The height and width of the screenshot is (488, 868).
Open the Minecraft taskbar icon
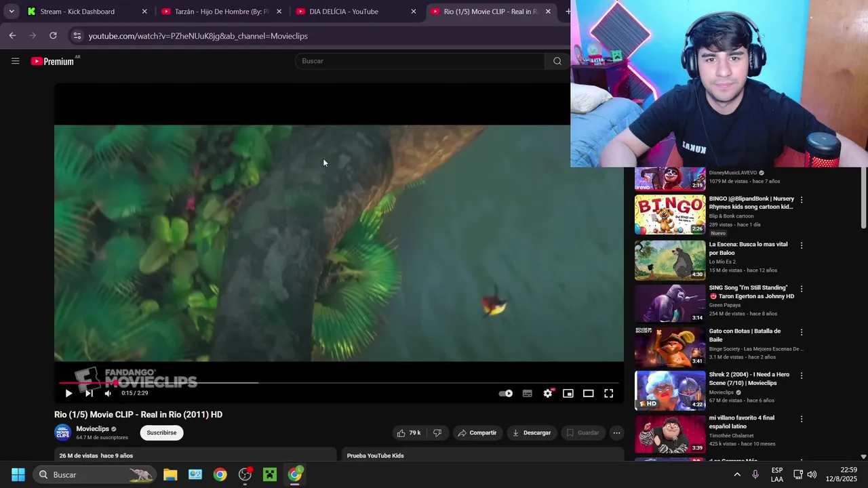coord(270,474)
